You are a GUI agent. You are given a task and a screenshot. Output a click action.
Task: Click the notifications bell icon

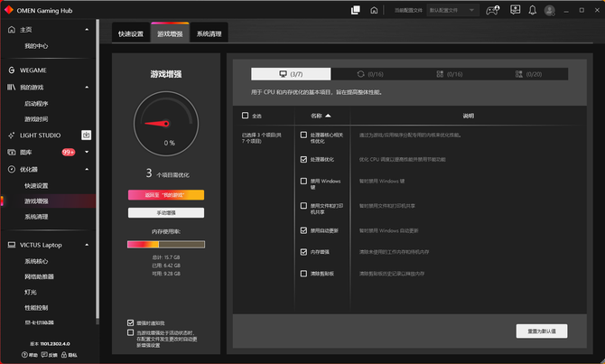point(532,11)
